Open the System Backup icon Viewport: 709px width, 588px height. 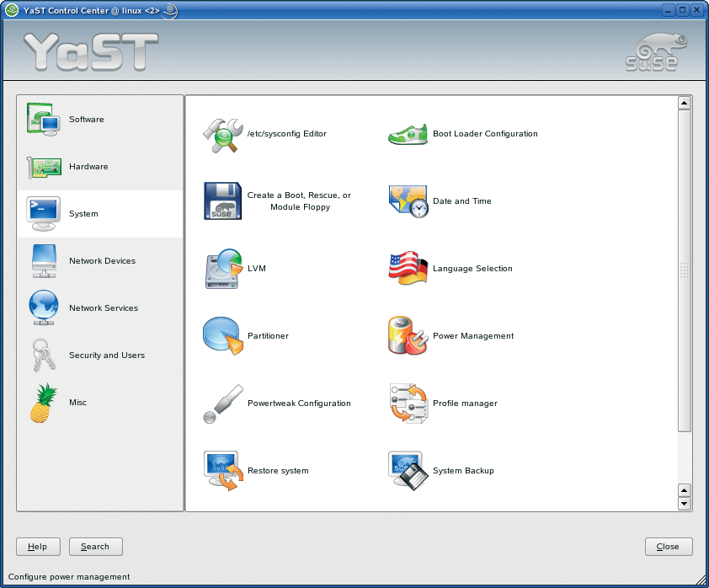pyautogui.click(x=408, y=471)
